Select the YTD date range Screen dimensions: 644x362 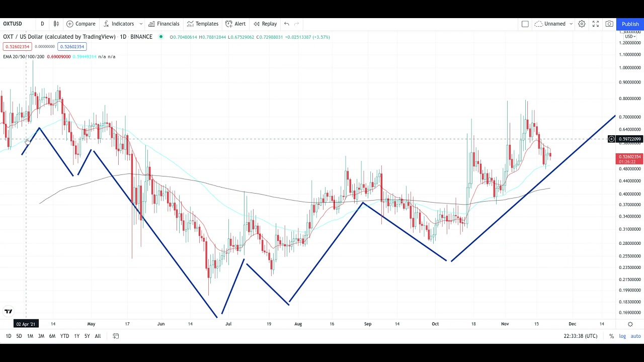(x=64, y=336)
